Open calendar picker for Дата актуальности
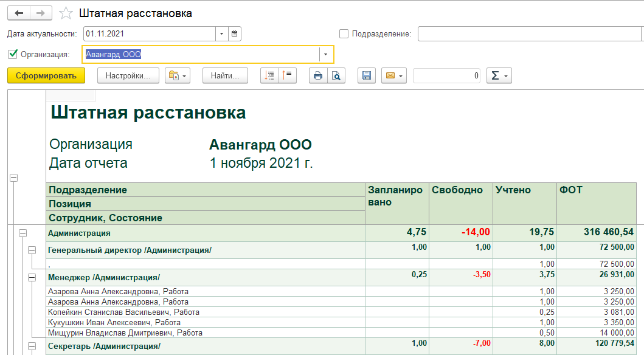 pos(235,34)
